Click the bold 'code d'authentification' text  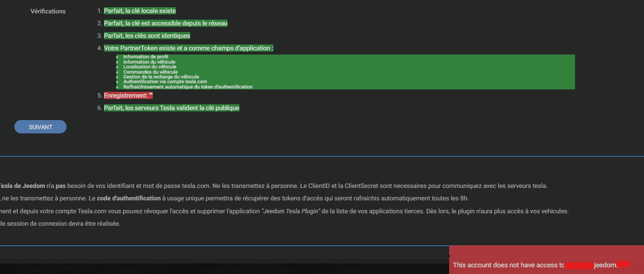click(x=129, y=198)
